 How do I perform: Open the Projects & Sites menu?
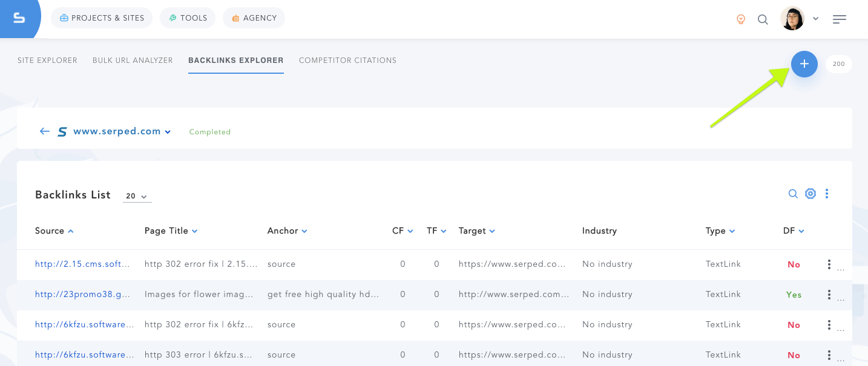102,18
